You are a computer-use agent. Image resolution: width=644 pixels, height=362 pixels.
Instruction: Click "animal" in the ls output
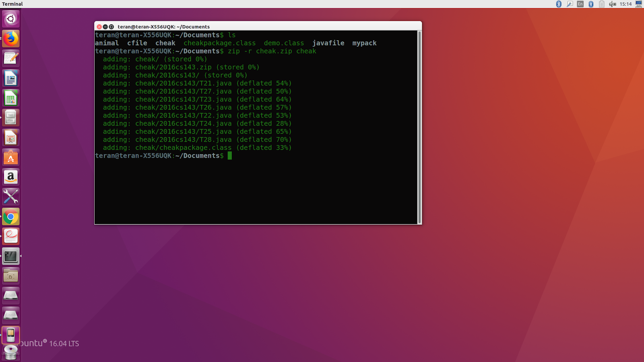pyautogui.click(x=107, y=43)
